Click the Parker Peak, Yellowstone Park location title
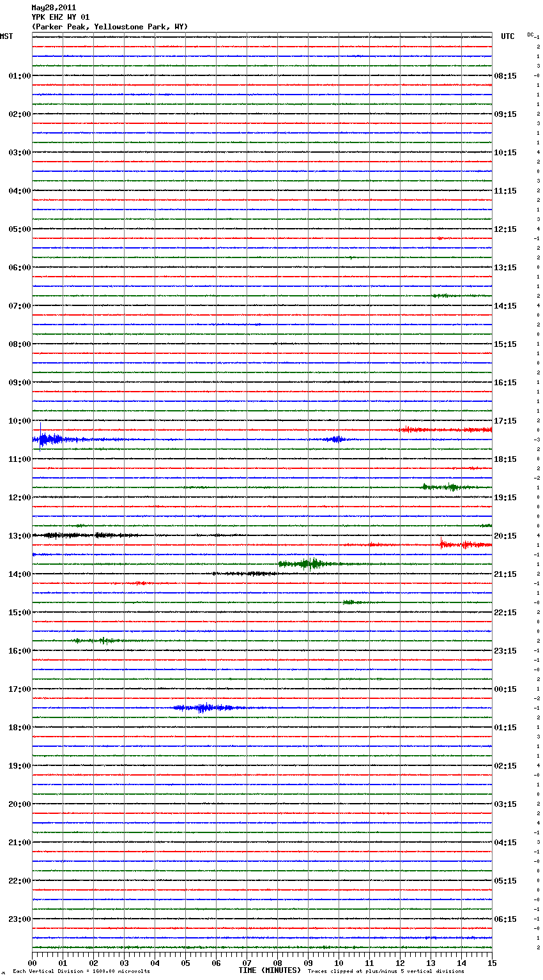543x980 pixels. [110, 27]
